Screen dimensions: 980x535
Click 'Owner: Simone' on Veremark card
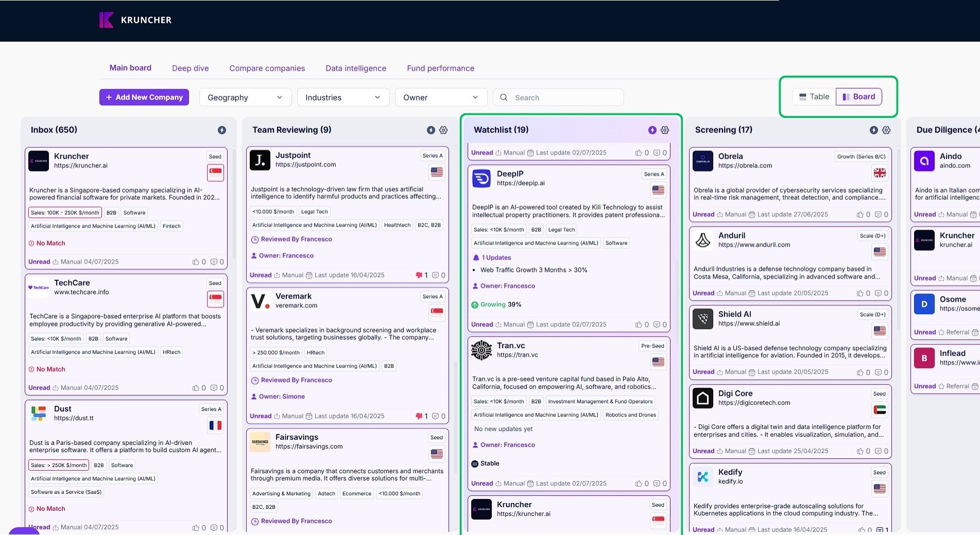278,397
